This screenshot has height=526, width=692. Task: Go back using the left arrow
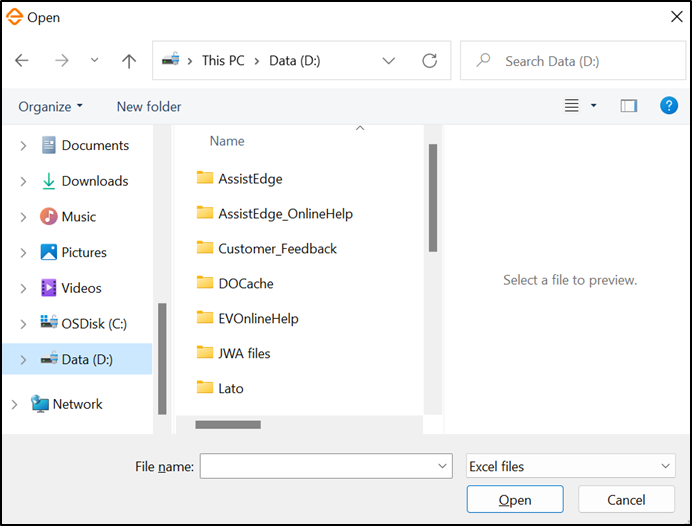pyautogui.click(x=22, y=60)
